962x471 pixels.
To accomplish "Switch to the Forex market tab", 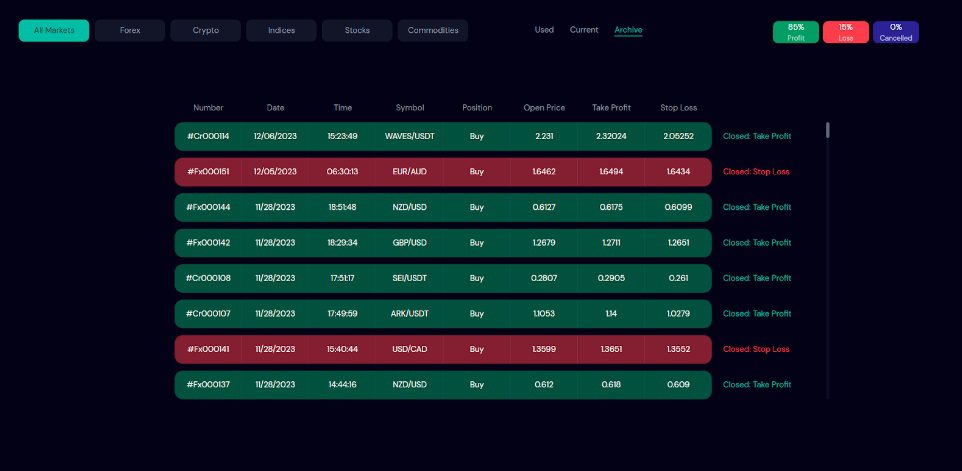I will pos(130,31).
